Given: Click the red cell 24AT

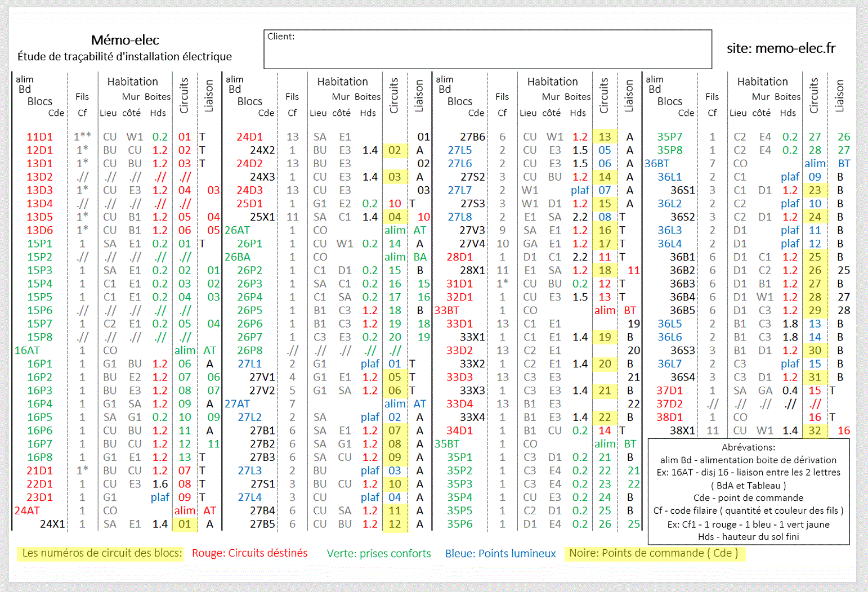Looking at the screenshot, I should tap(27, 510).
